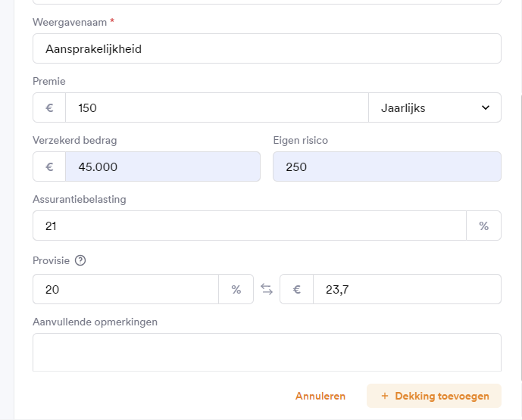Click the Eigen risico field showing 250
This screenshot has height=420, width=522.
tap(387, 166)
